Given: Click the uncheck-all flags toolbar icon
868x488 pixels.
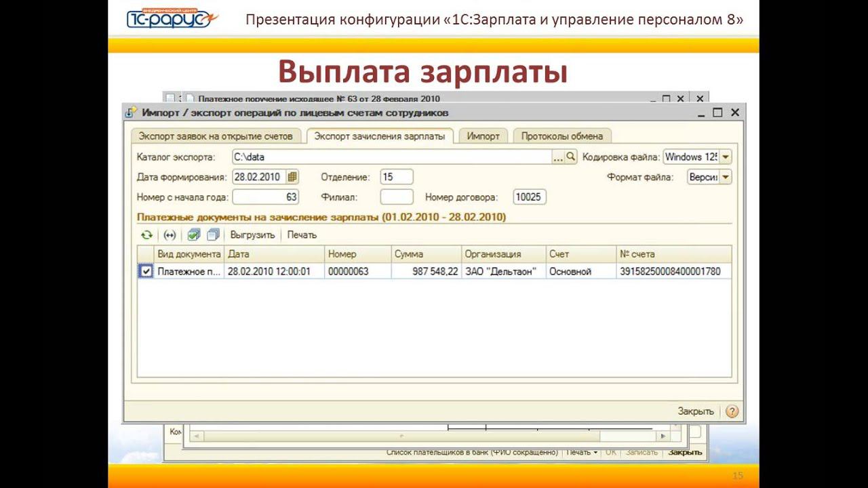Looking at the screenshot, I should pos(213,235).
